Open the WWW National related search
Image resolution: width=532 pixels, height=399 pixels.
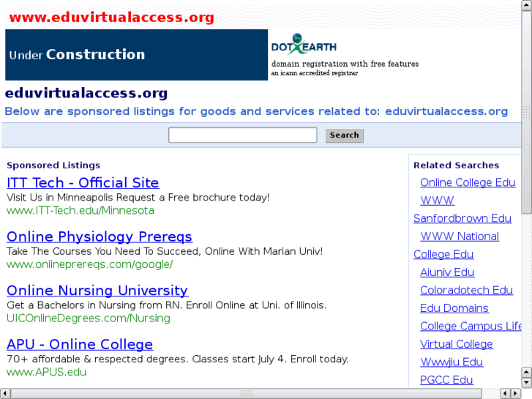460,236
